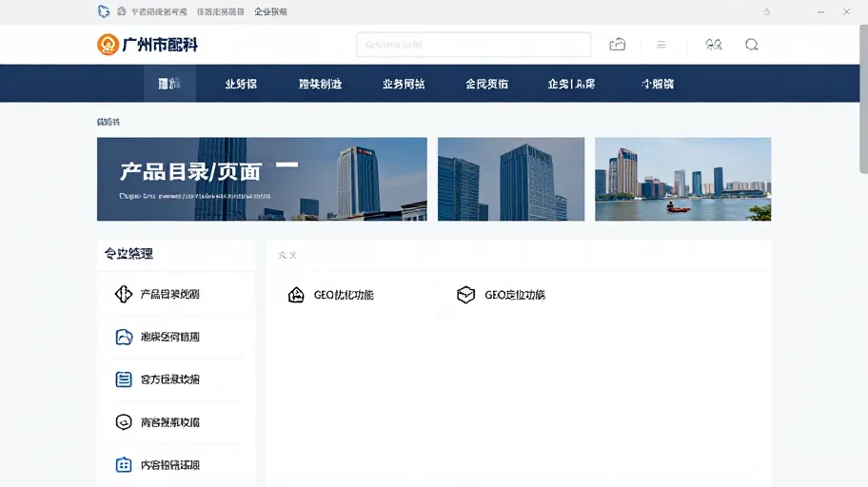Click the vertical scrollbar on right edge
Viewport: 868px width, 487px height.
point(863,100)
